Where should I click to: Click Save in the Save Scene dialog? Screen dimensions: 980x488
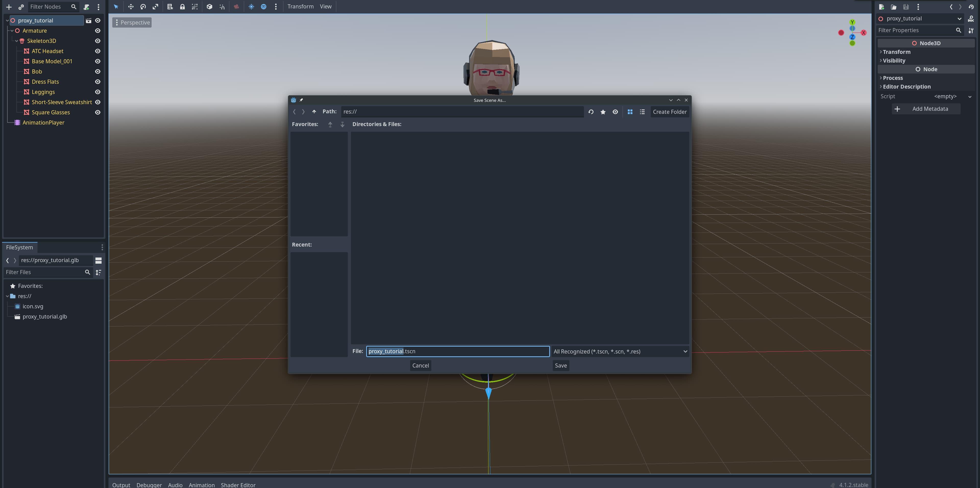(x=560, y=365)
